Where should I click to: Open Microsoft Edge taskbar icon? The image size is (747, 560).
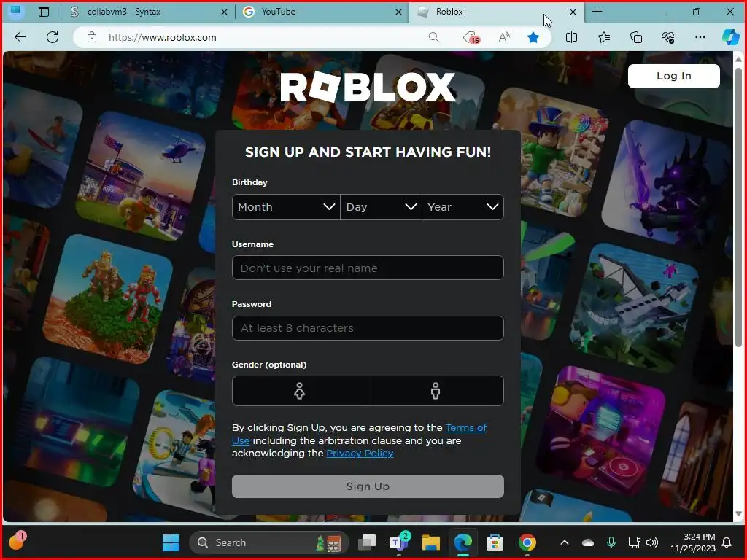click(463, 542)
